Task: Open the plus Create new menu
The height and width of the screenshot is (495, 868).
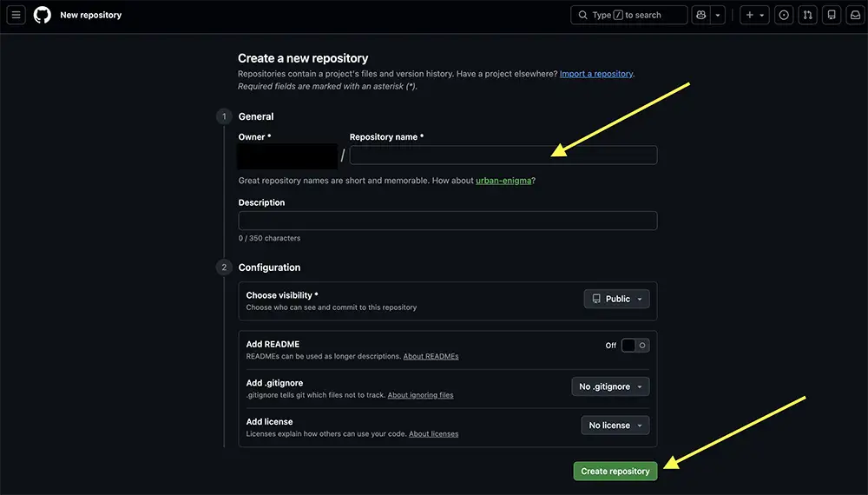Action: 754,15
